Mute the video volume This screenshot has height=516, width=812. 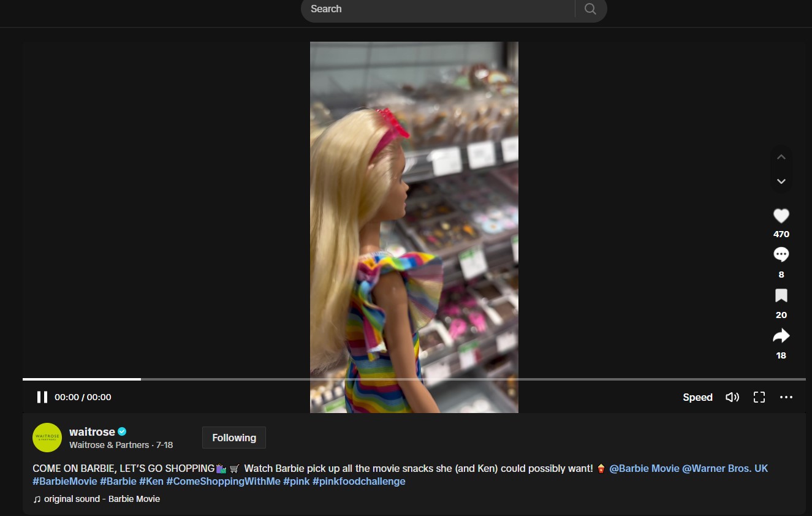click(732, 397)
